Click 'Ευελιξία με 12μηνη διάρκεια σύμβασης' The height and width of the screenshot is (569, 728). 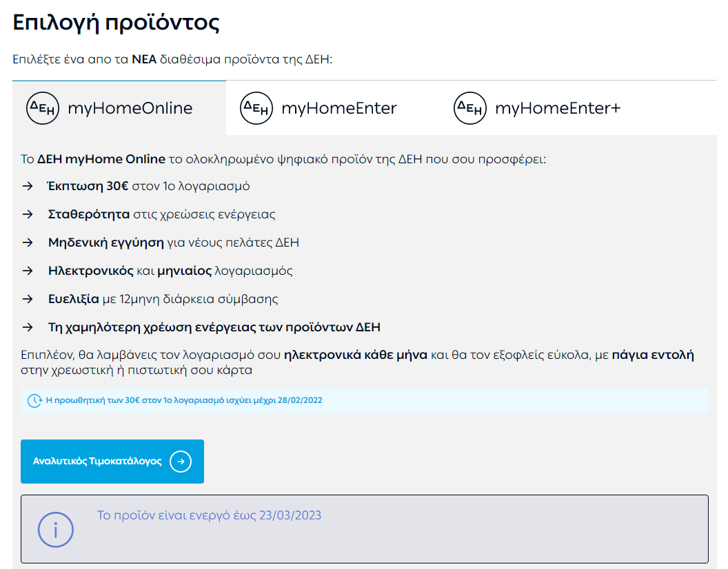[x=163, y=299]
